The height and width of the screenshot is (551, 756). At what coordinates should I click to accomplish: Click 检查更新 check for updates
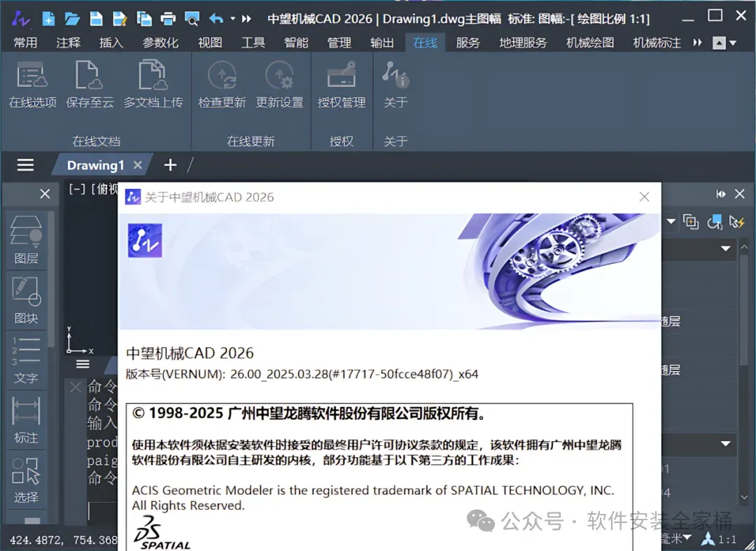(x=222, y=84)
